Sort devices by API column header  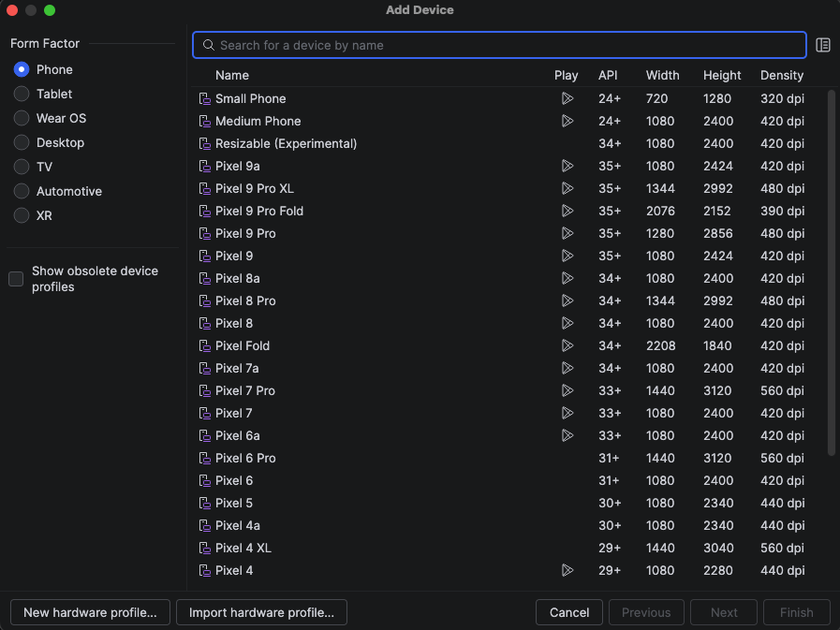click(x=608, y=76)
